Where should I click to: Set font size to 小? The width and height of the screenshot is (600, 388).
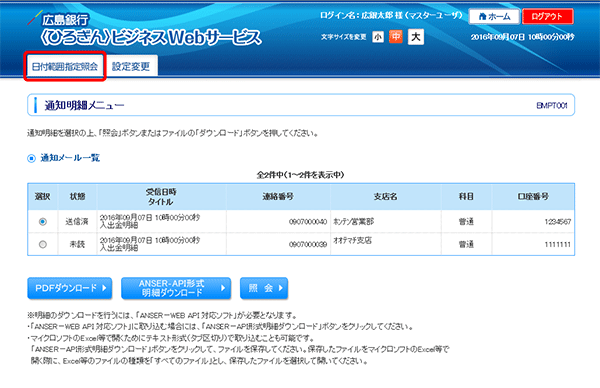click(x=378, y=37)
